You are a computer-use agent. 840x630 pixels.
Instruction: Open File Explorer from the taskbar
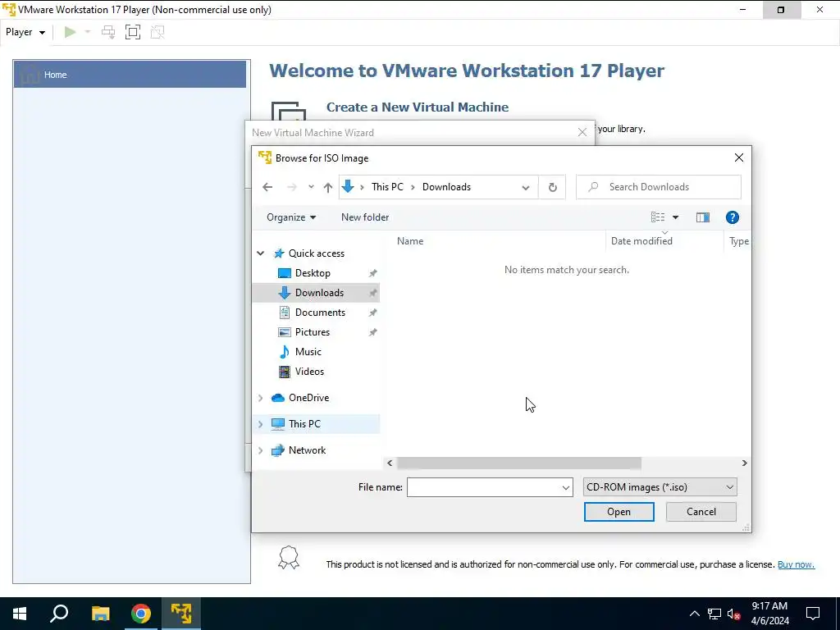pos(100,614)
